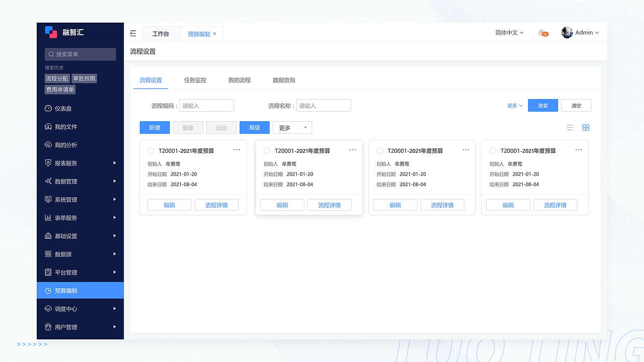Screen dimensions: 644x362
Task: Switch to the 数据查询 tab
Action: (x=284, y=80)
